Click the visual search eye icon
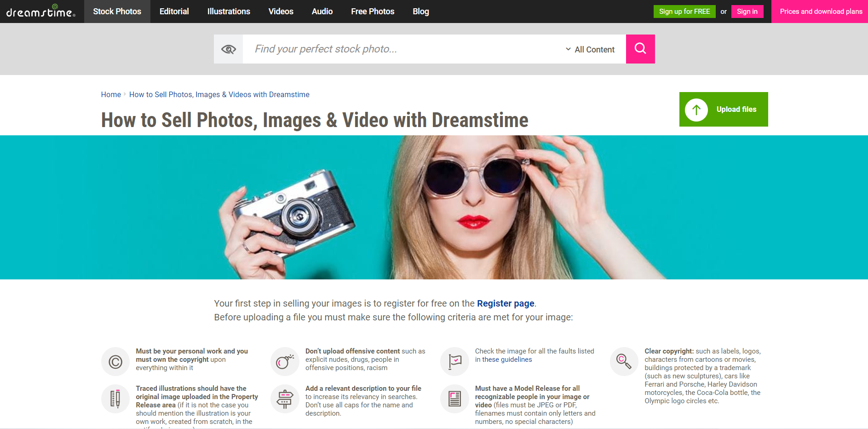The width and height of the screenshot is (868, 429). 229,49
